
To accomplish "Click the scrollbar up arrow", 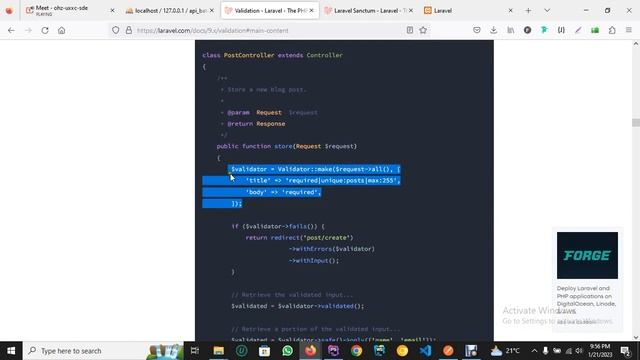I will [636, 44].
